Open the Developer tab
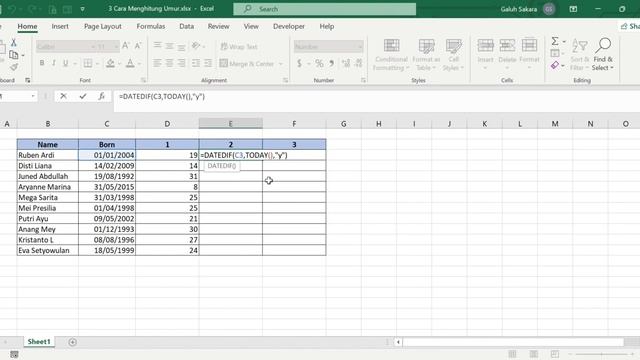The width and height of the screenshot is (640, 360). [x=289, y=27]
